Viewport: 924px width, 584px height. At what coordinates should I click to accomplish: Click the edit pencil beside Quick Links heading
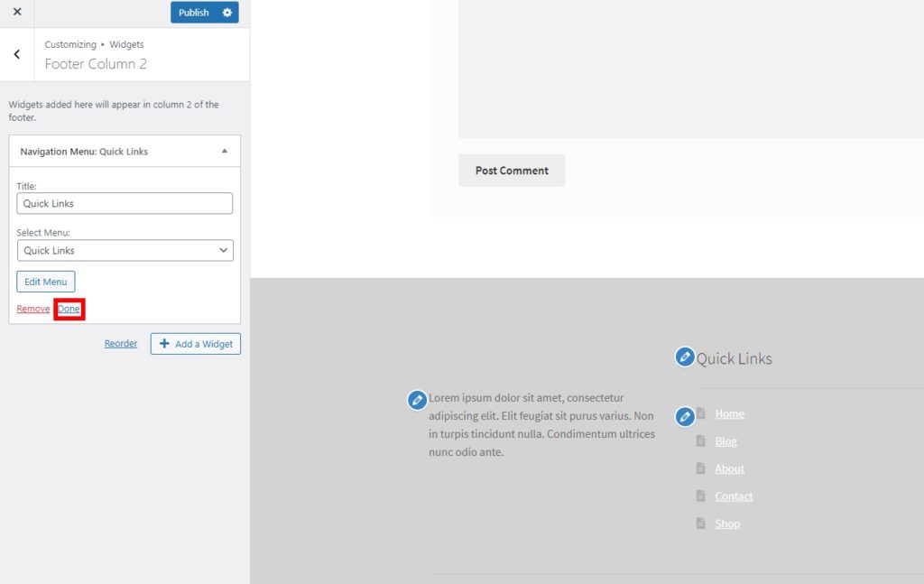click(x=685, y=357)
